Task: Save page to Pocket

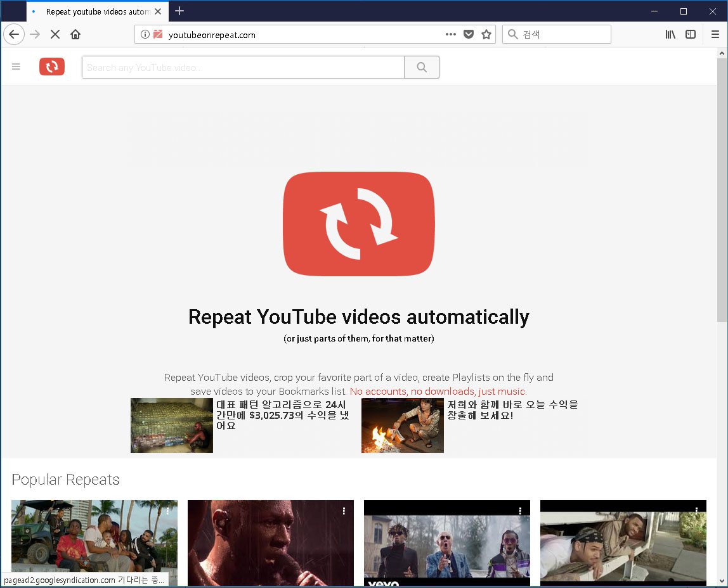Action: click(469, 34)
